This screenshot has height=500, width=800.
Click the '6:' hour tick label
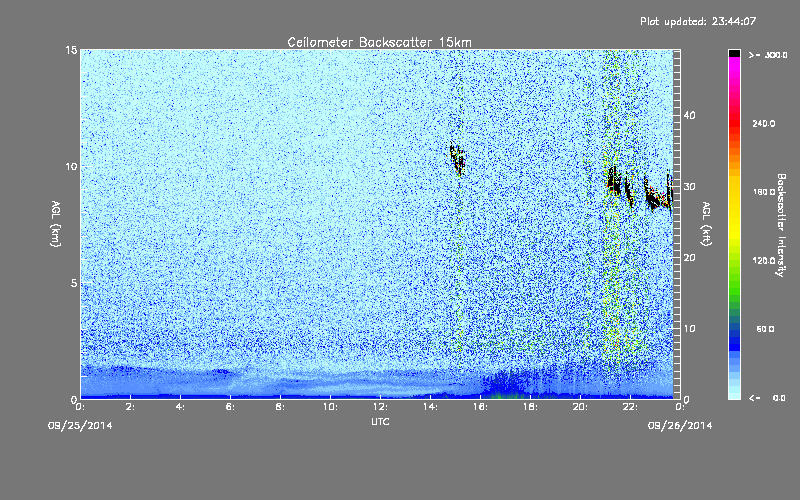(230, 407)
